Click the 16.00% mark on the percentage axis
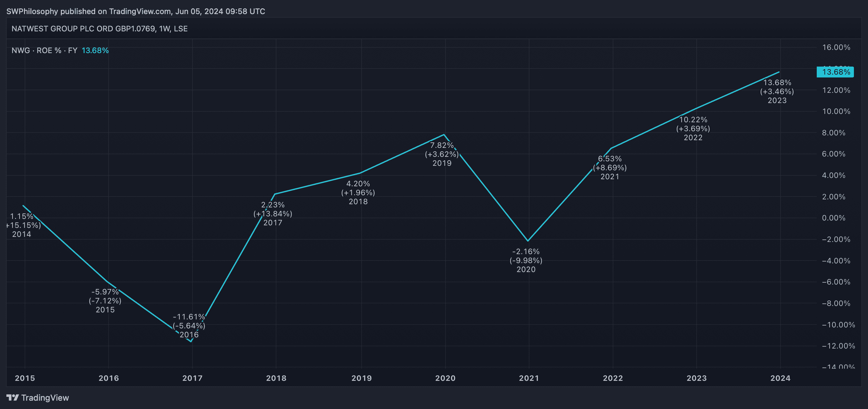 [x=836, y=47]
